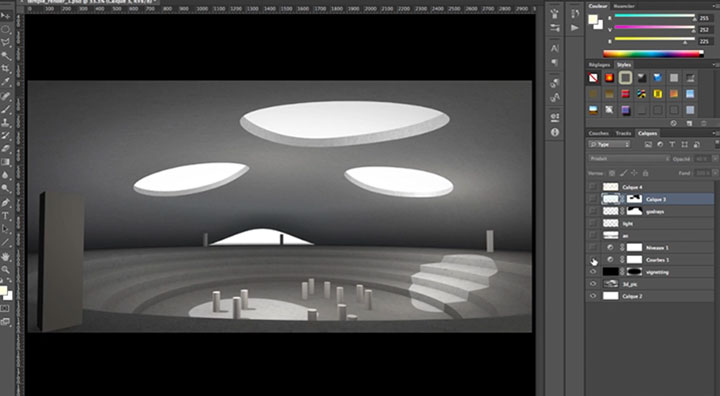Hide the 3d_pic layer

(x=593, y=284)
